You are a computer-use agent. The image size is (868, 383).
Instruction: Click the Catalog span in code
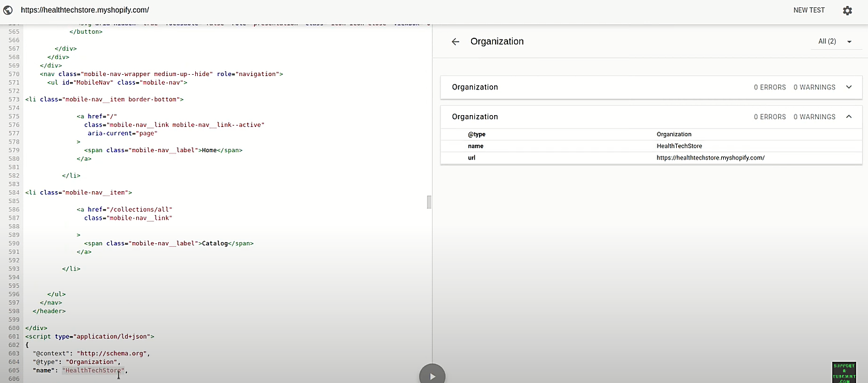[x=169, y=243]
